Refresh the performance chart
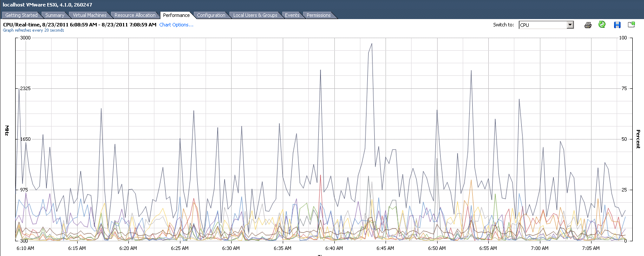Screen dimensions: 644x256 coord(602,25)
